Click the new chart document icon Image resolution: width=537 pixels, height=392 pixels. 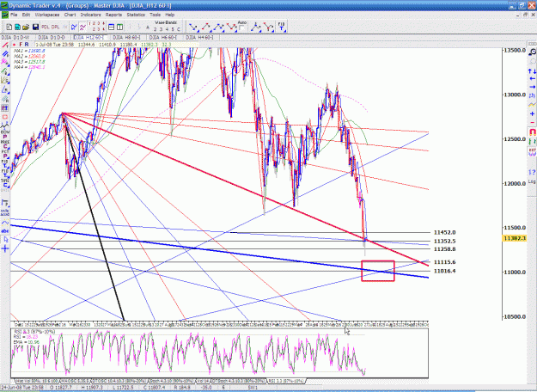[x=9, y=27]
